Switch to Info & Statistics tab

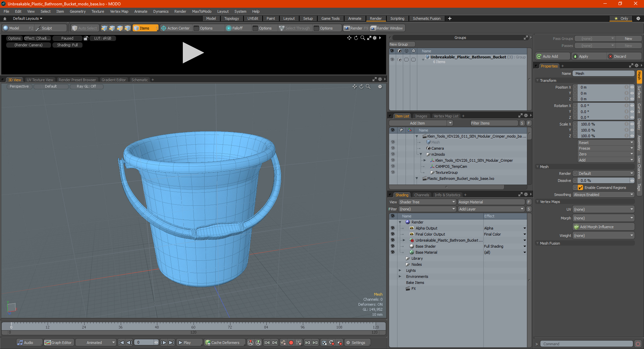click(x=447, y=195)
